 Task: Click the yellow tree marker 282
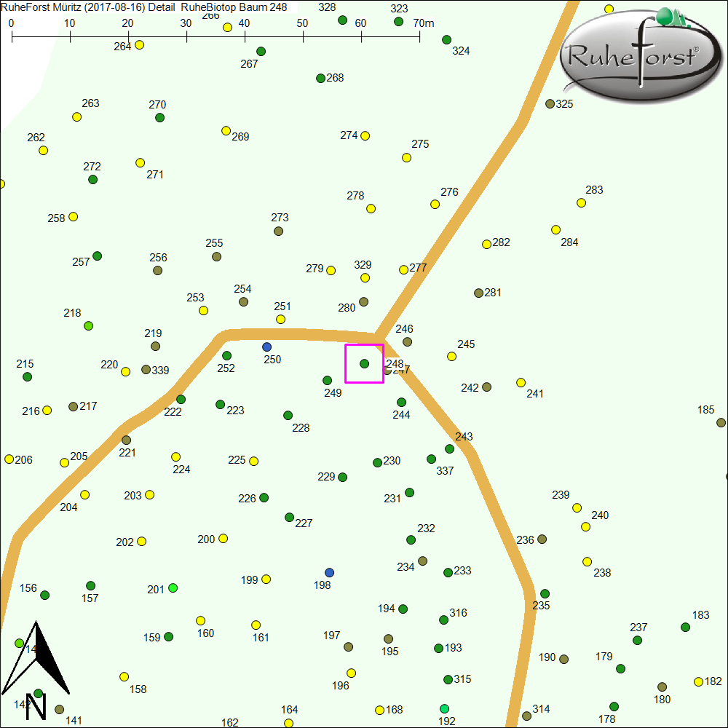(x=487, y=245)
